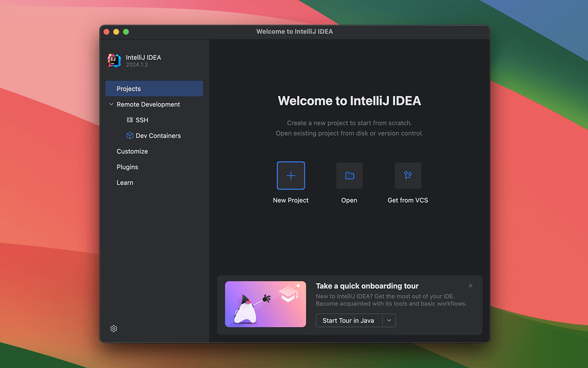588x368 pixels.
Task: Collapse the Remote Development section
Action: 111,105
